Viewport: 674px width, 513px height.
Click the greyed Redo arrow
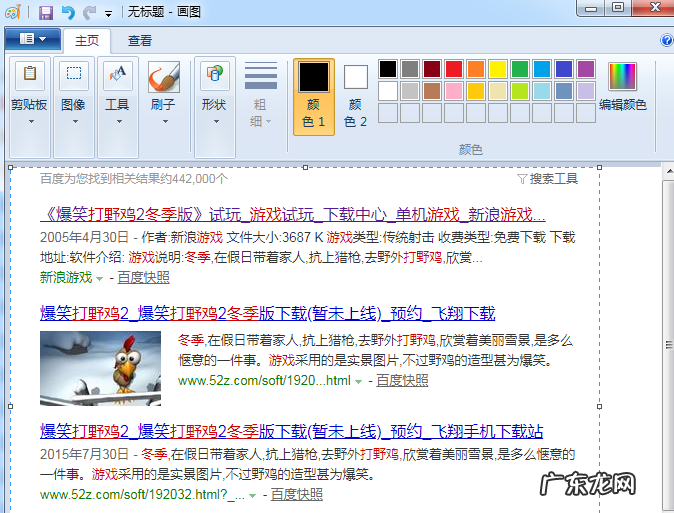coord(89,12)
